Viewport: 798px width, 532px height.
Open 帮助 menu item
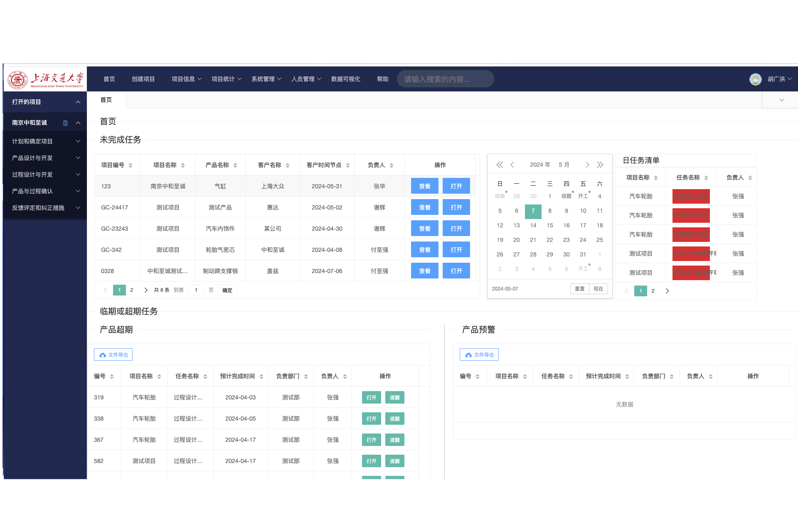pos(383,79)
